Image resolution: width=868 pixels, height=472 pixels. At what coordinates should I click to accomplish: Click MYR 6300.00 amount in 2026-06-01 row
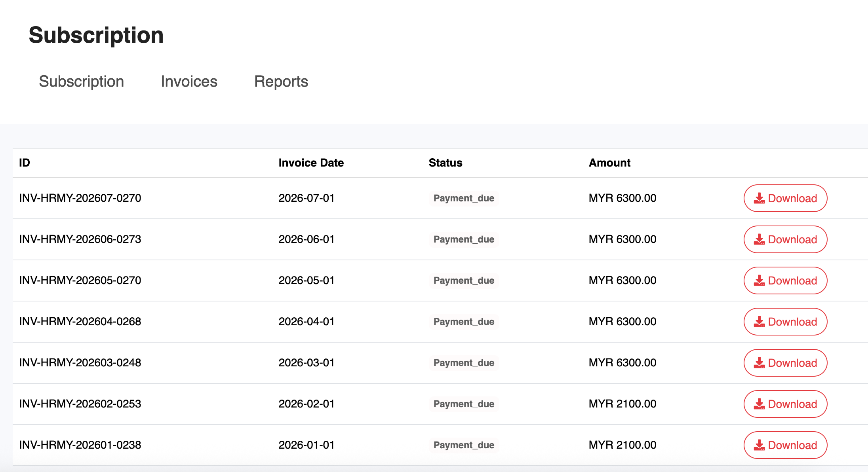622,239
